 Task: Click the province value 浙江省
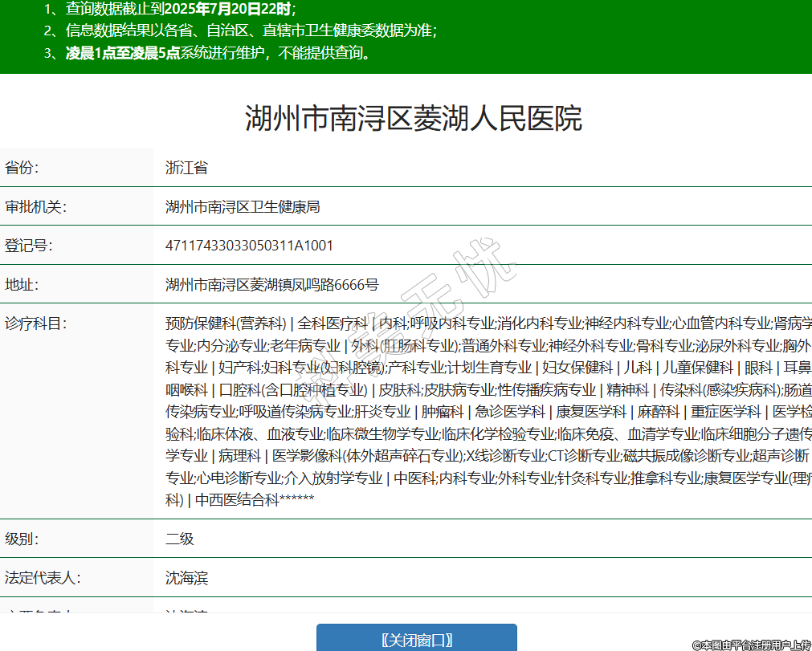(186, 168)
